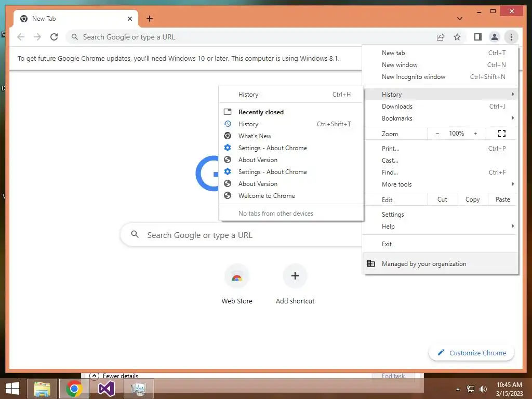This screenshot has width=532, height=399.
Task: Reopen Welcome to Chrome tab
Action: point(291,195)
